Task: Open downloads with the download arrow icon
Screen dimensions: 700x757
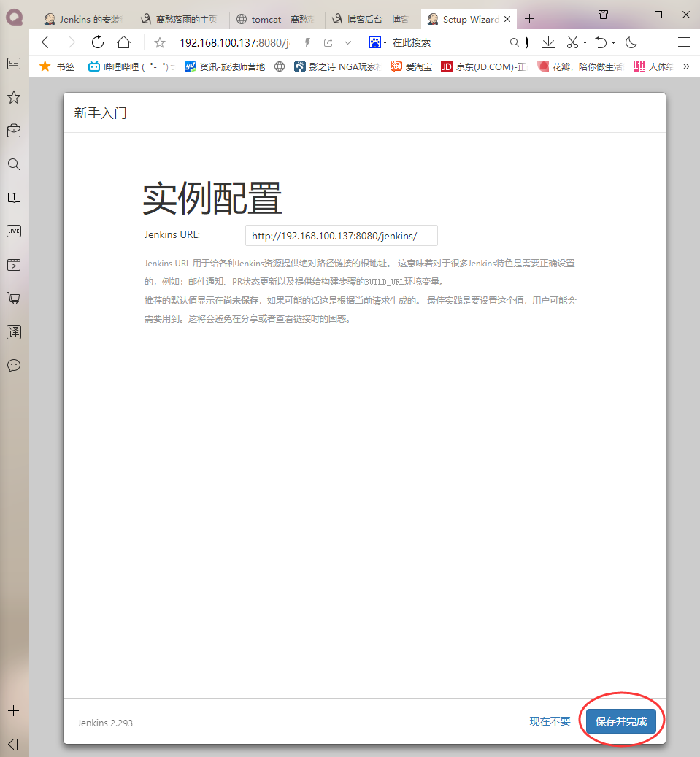Action: (x=548, y=42)
